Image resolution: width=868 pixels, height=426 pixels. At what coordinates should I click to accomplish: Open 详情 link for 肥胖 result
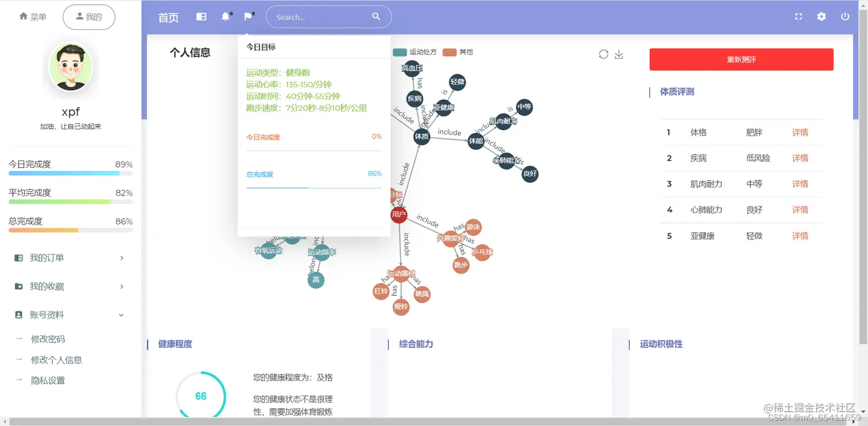coord(800,132)
